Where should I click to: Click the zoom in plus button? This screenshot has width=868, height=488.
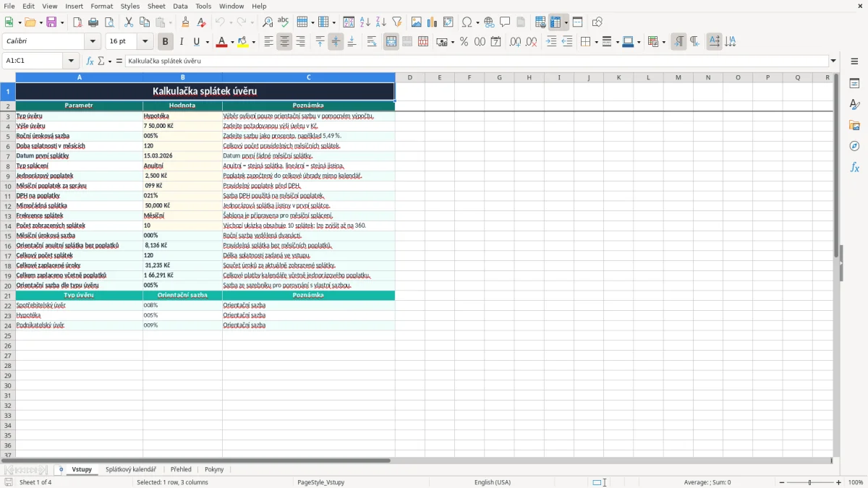tap(839, 482)
